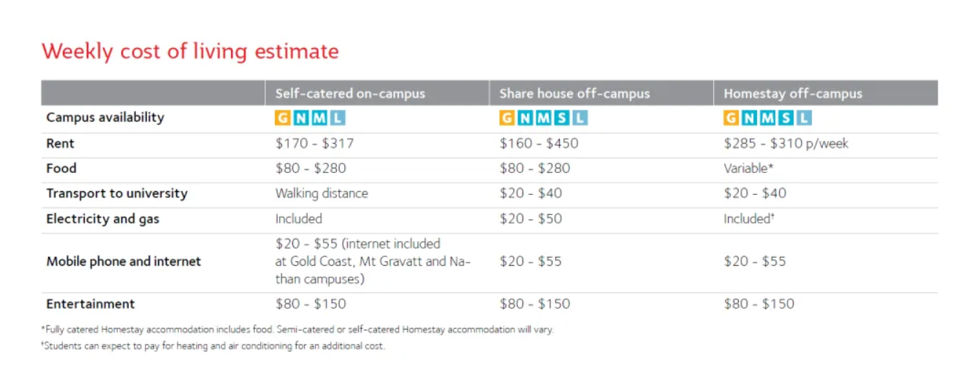Click the Included† electricity cell for Homestay

749,218
